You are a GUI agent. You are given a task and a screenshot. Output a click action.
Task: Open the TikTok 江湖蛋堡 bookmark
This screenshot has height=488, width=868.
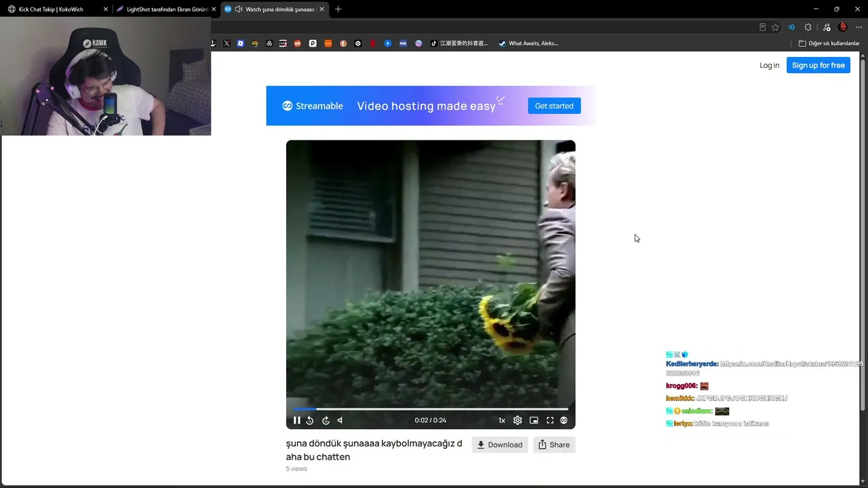click(459, 43)
